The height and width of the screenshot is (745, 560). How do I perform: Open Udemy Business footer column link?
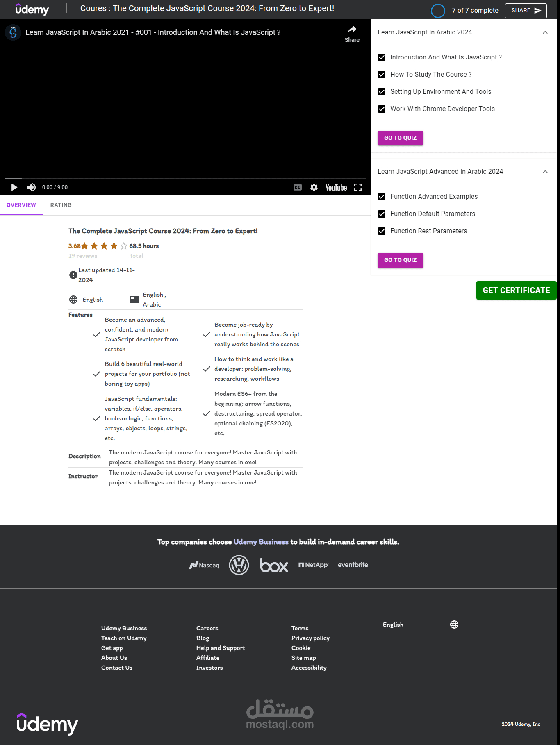coord(124,628)
